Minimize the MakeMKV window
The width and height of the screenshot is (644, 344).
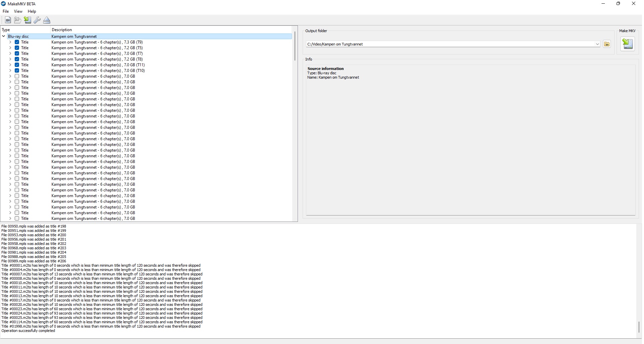603,4
